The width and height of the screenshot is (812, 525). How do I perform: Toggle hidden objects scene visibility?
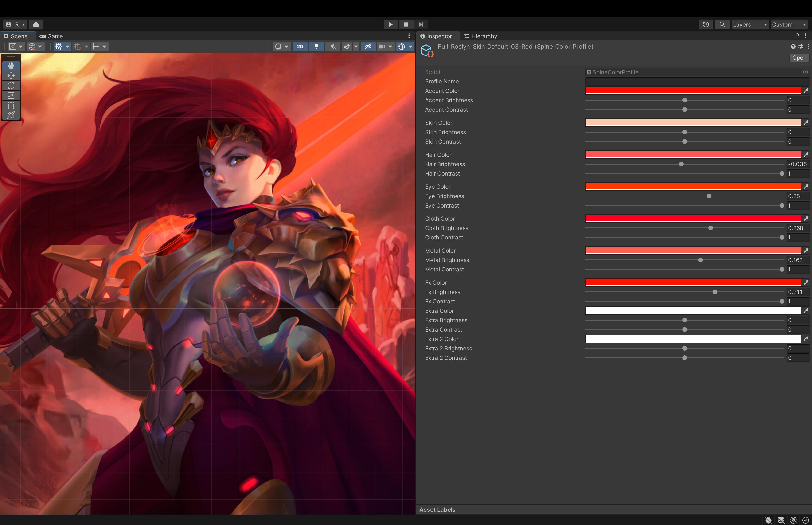(x=368, y=47)
